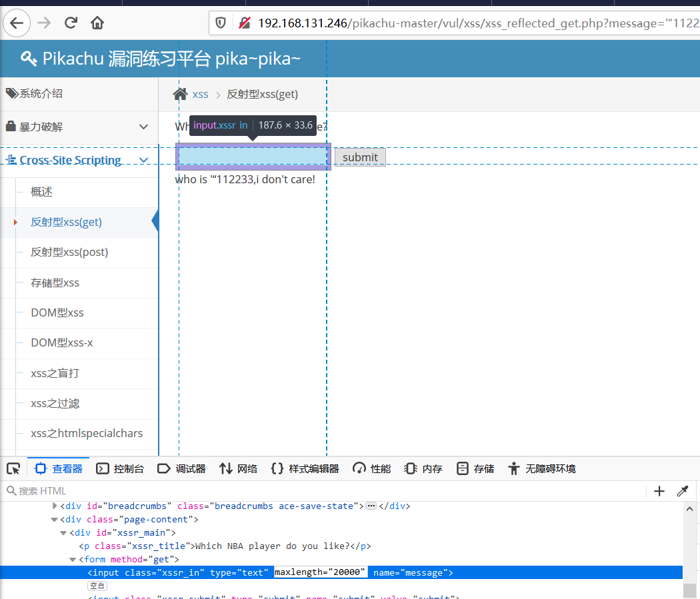This screenshot has height=599, width=700.
Task: Collapse the form method get node
Action: pos(73,559)
